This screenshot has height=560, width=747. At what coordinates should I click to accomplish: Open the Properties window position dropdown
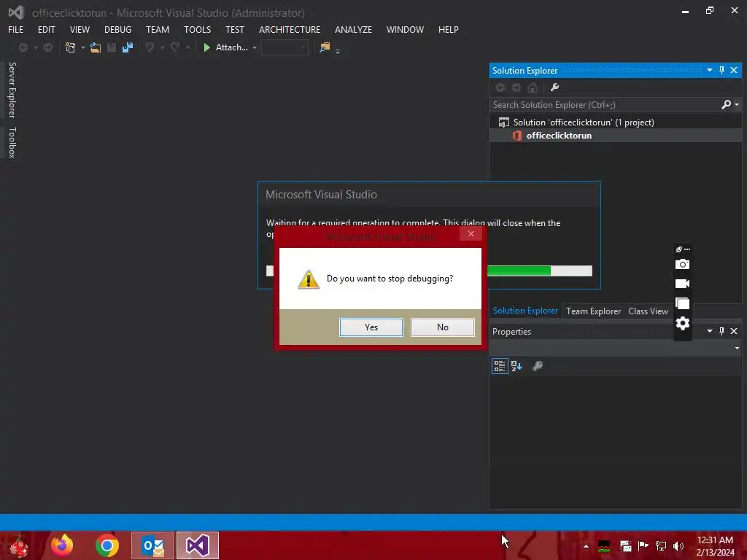coord(709,331)
